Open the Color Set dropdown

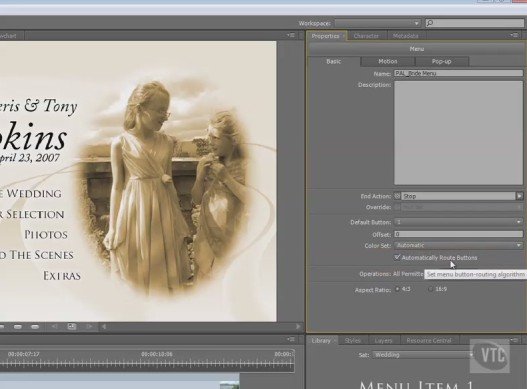pos(458,245)
